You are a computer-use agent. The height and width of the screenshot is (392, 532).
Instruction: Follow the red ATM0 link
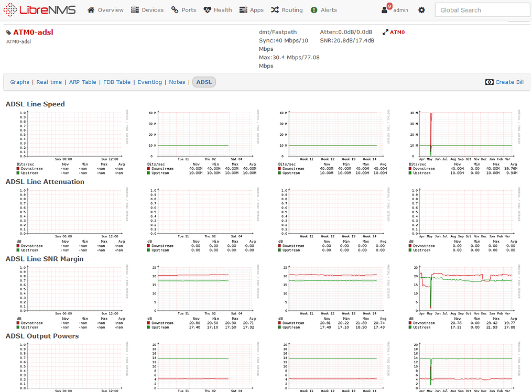[397, 32]
